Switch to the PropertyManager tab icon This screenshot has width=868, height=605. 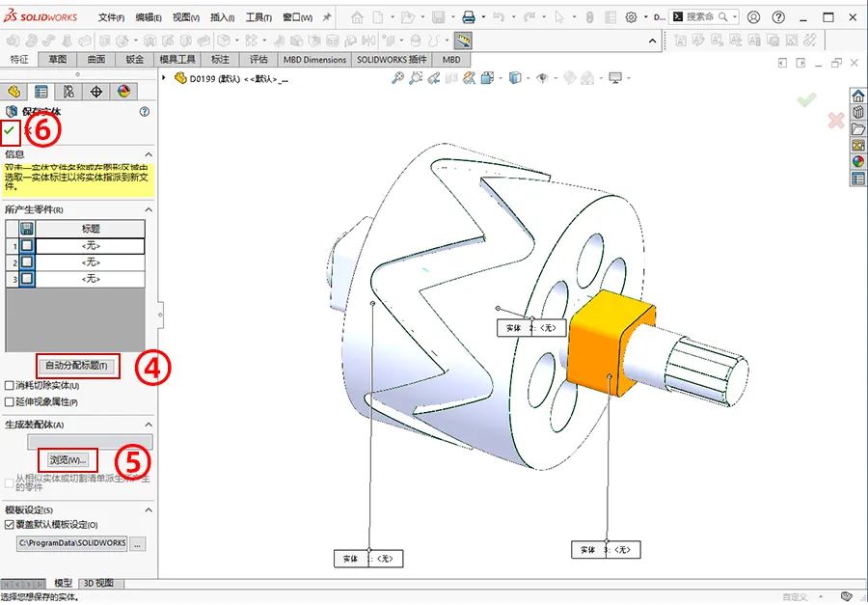point(41,92)
